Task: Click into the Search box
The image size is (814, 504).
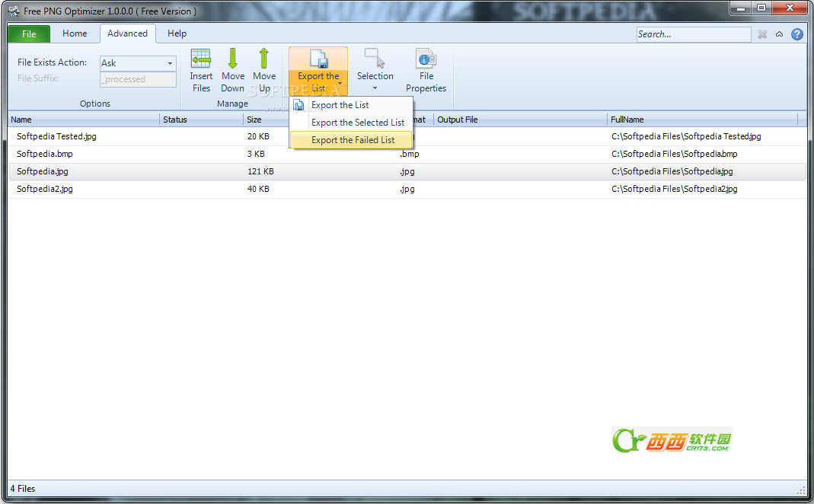Action: pyautogui.click(x=694, y=34)
